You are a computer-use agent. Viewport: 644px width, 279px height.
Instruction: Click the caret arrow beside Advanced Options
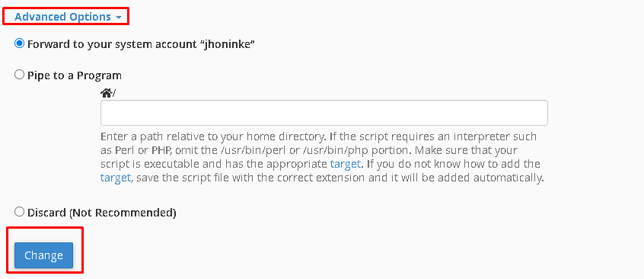119,18
